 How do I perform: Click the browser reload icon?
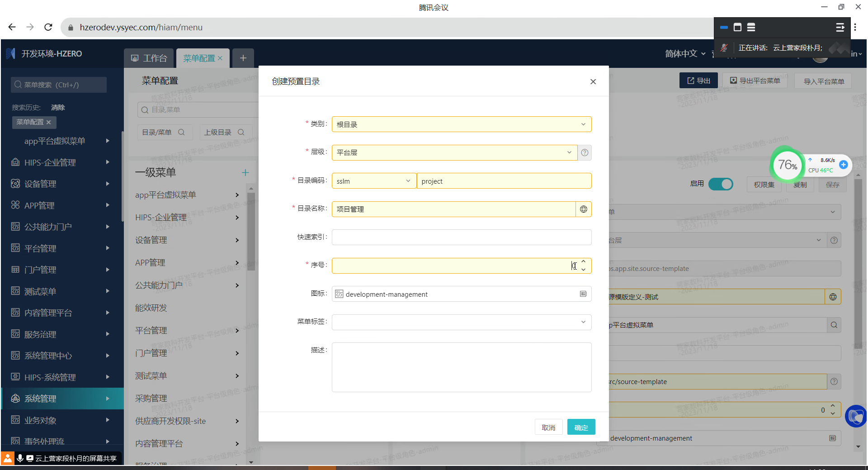[x=48, y=27]
